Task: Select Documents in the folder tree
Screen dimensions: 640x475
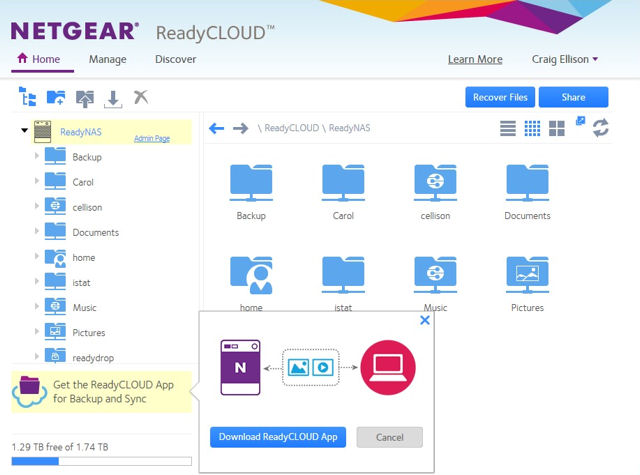Action: 96,233
